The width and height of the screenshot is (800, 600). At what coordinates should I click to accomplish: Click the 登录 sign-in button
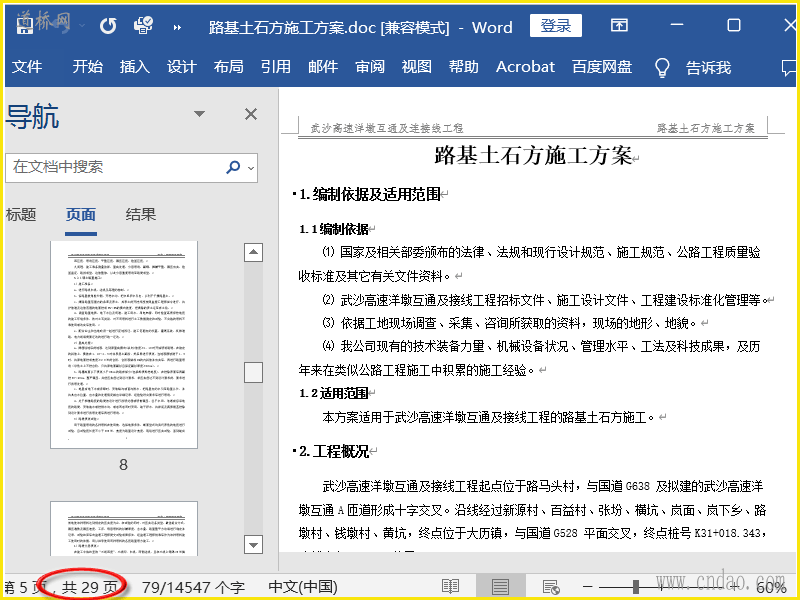(x=556, y=26)
